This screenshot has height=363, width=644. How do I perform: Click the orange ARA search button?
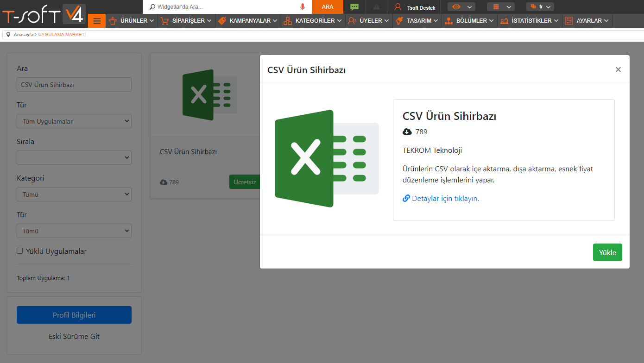pyautogui.click(x=328, y=7)
